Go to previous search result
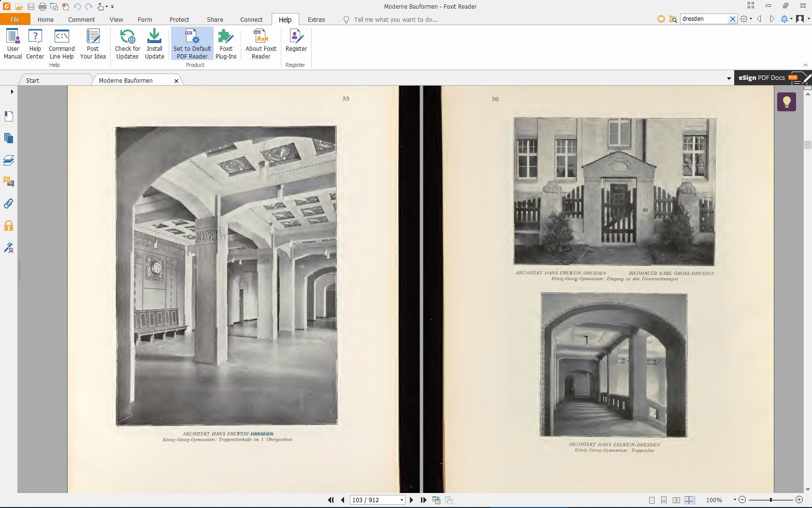The width and height of the screenshot is (812, 508). [x=759, y=19]
